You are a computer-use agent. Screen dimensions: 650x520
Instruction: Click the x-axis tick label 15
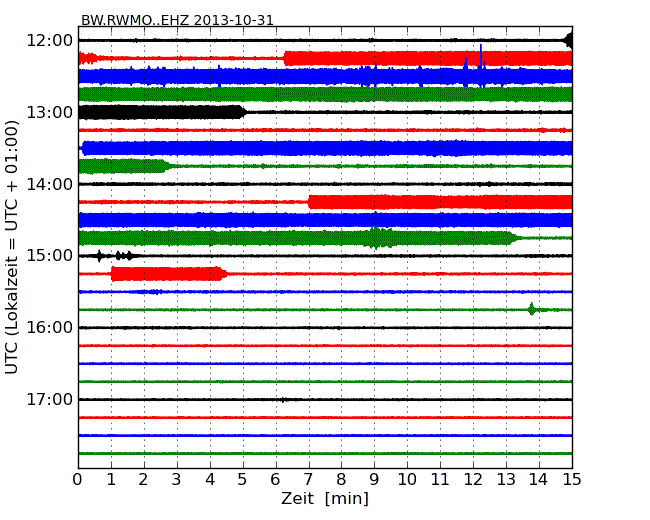pos(572,480)
